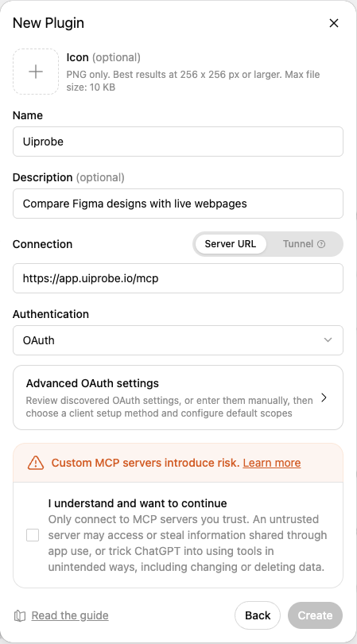Edit the Description text field
Image resolution: width=357 pixels, height=644 pixels.
tap(178, 204)
